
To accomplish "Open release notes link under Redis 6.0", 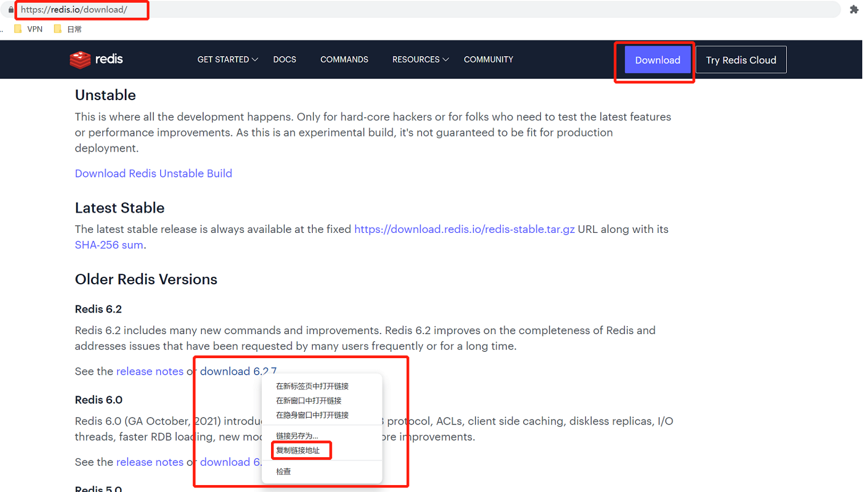I will (150, 462).
